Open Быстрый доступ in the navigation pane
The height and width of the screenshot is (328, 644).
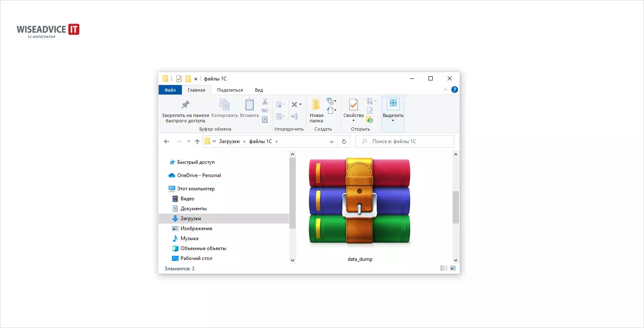click(x=196, y=162)
